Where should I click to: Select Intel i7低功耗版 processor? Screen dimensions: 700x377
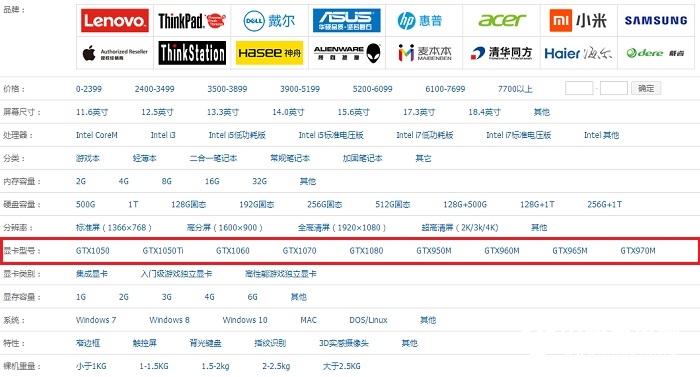[x=425, y=135]
